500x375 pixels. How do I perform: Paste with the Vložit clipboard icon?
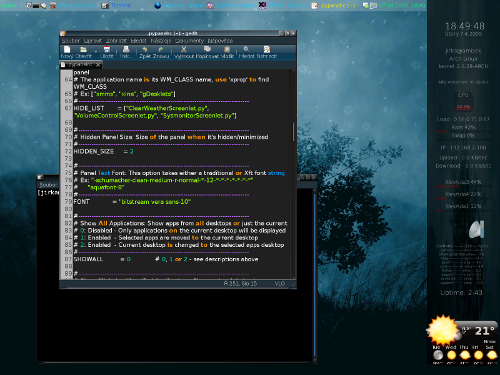coord(227,50)
